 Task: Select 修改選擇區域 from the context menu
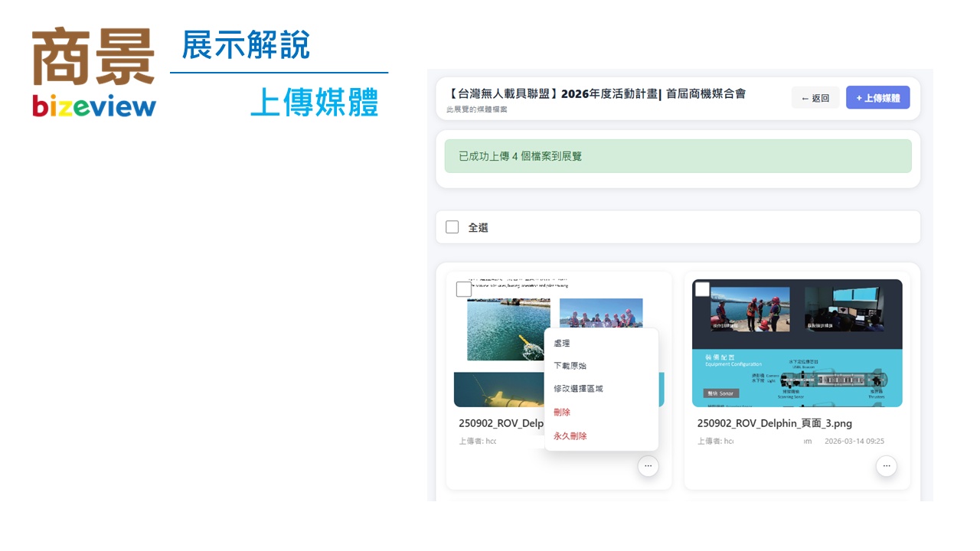(578, 389)
